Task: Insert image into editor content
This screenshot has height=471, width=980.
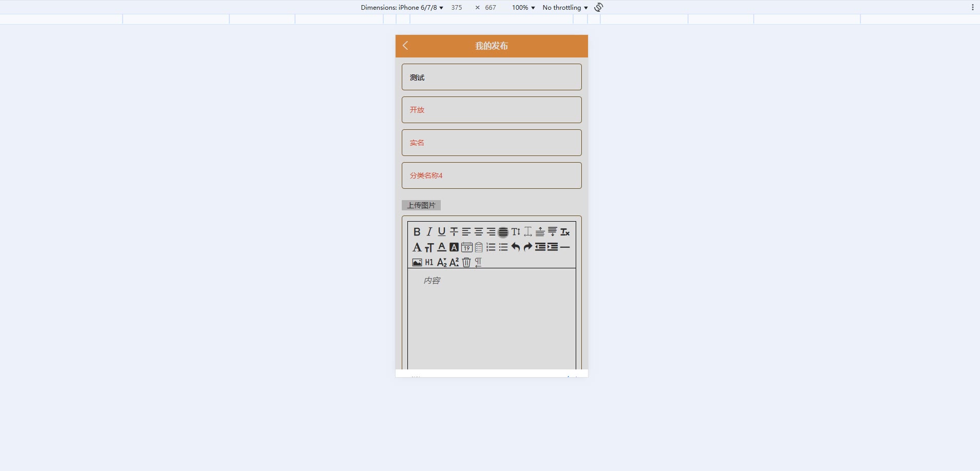Action: (417, 262)
